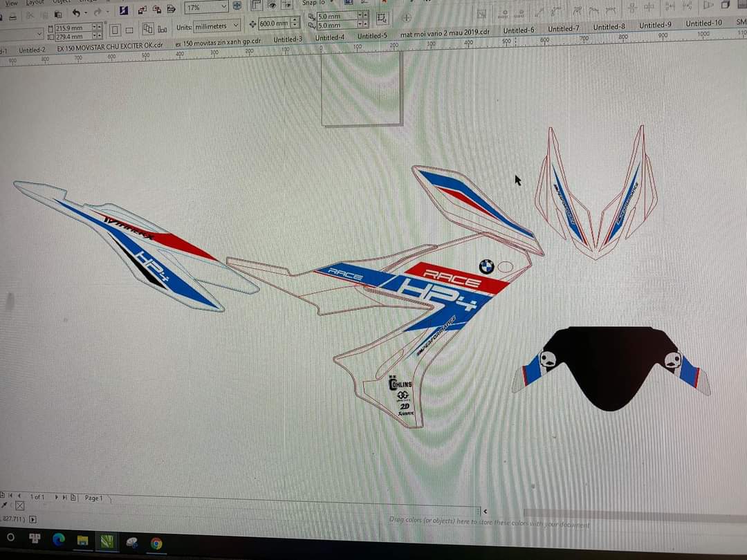Click the eyedropper icon in document palette
Image resolution: width=747 pixels, height=560 pixels.
4,505
